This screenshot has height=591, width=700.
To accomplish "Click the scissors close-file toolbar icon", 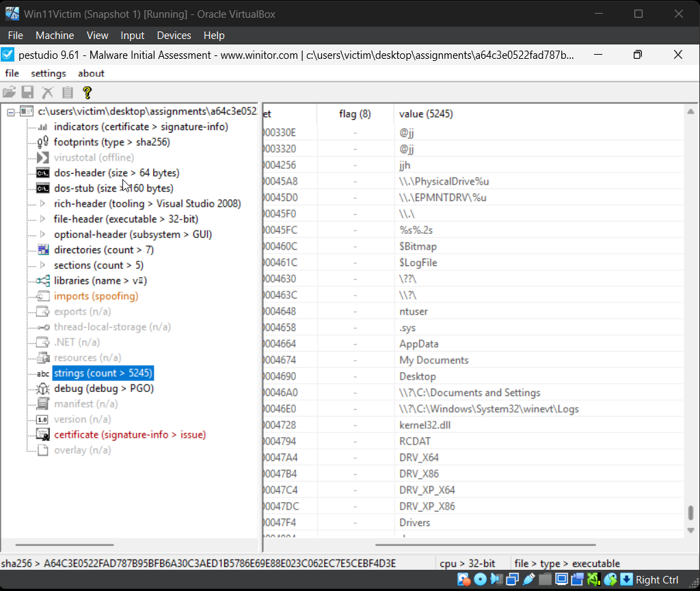I will coord(46,92).
